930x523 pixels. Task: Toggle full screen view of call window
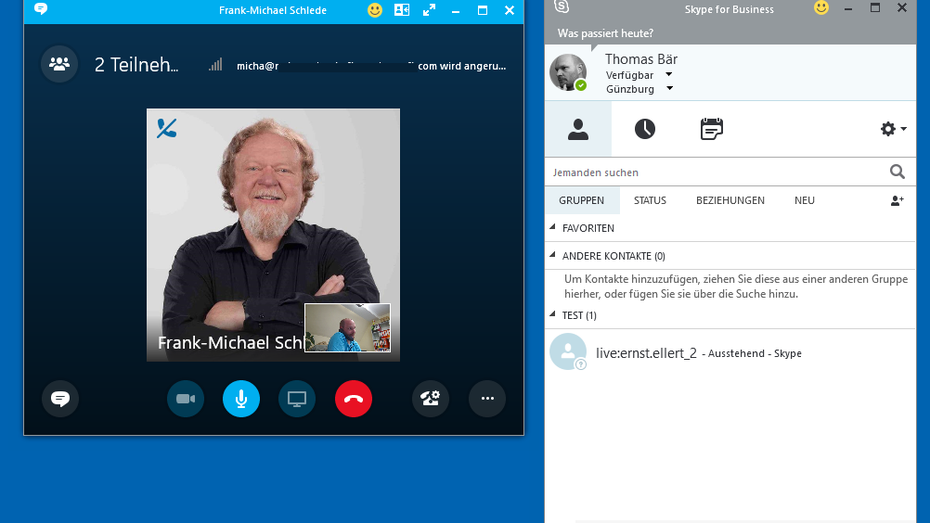[x=429, y=10]
